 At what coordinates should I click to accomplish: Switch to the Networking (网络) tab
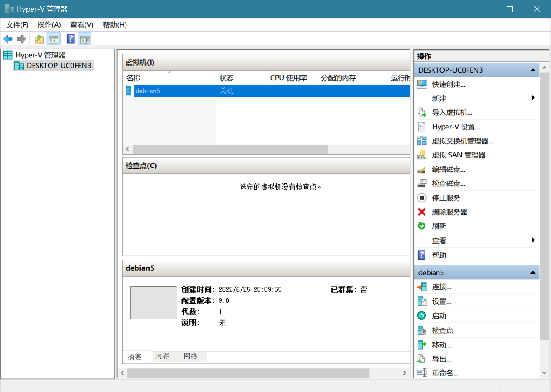190,356
